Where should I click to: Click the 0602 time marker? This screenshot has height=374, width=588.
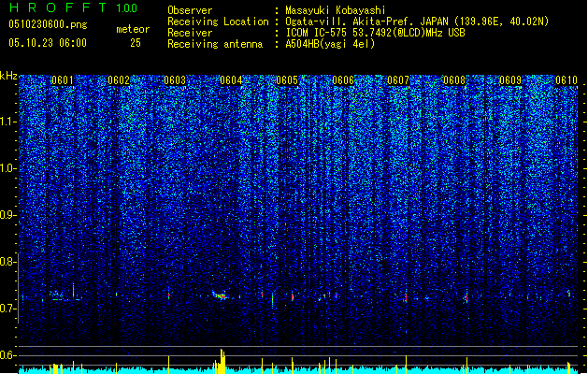119,80
